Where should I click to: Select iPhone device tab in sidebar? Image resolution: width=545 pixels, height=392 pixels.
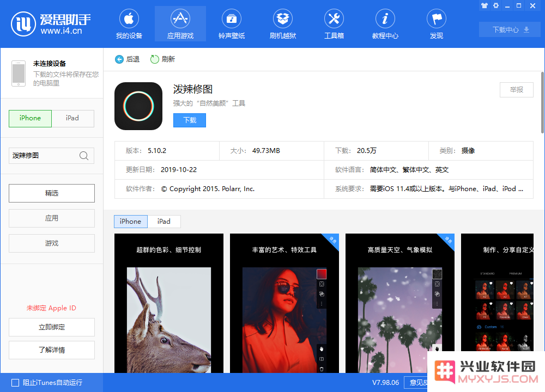click(30, 118)
